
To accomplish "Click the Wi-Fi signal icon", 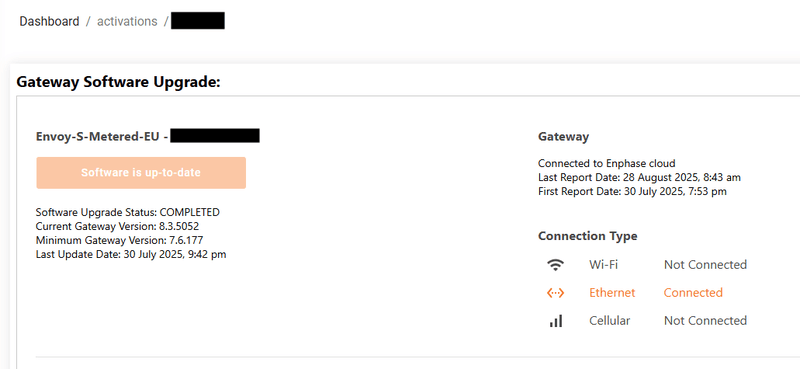I will coord(555,265).
